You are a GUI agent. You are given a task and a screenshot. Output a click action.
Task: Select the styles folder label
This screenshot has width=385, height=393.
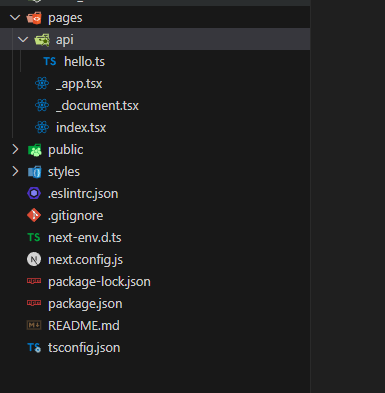(64, 172)
